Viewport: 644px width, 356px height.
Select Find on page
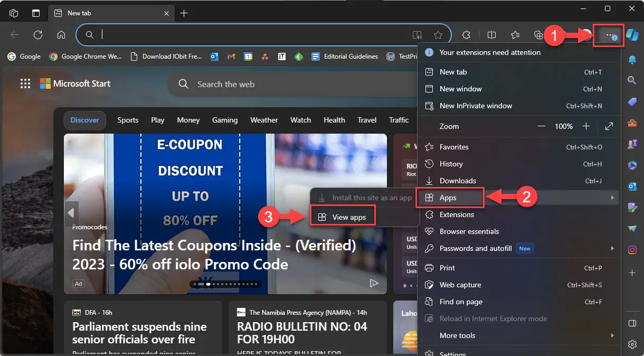[x=518, y=302]
